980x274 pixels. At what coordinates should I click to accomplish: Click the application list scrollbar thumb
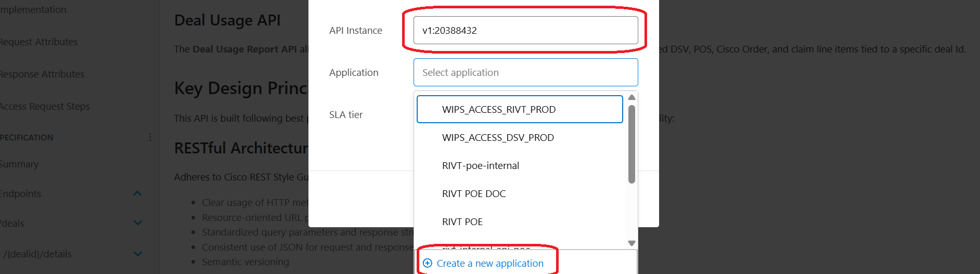point(631,144)
